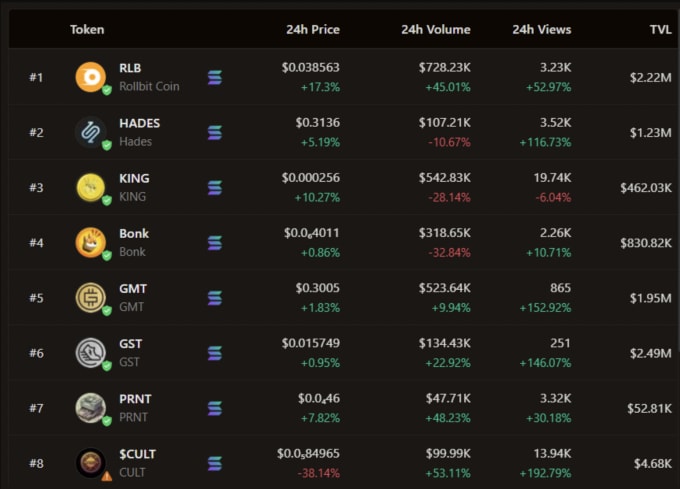Open the $CULT token name link
Screen dimensions: 680x489
pos(137,454)
